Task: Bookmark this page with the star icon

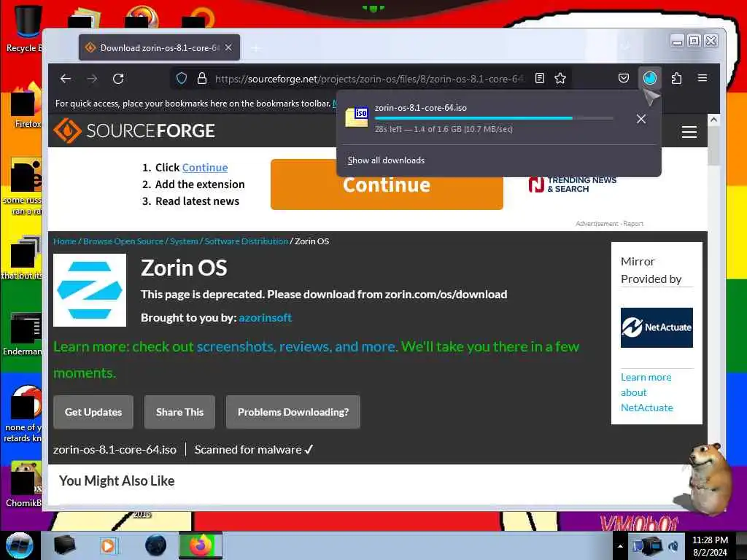Action: tap(560, 79)
